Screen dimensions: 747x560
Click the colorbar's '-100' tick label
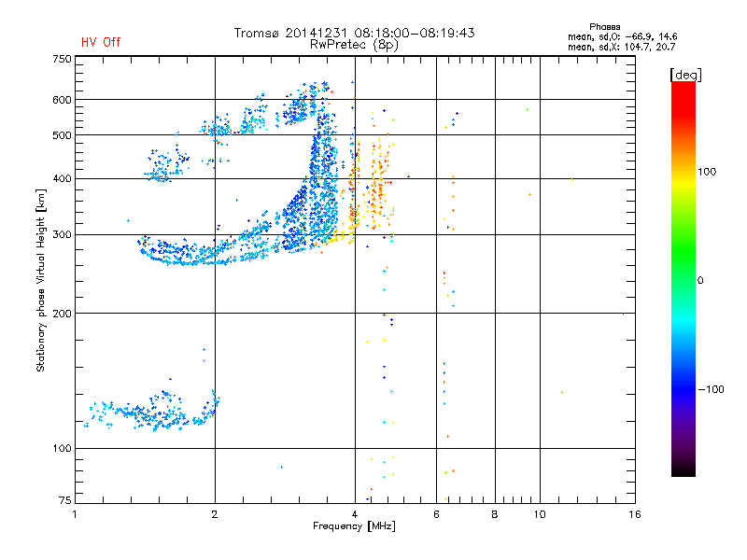point(712,389)
